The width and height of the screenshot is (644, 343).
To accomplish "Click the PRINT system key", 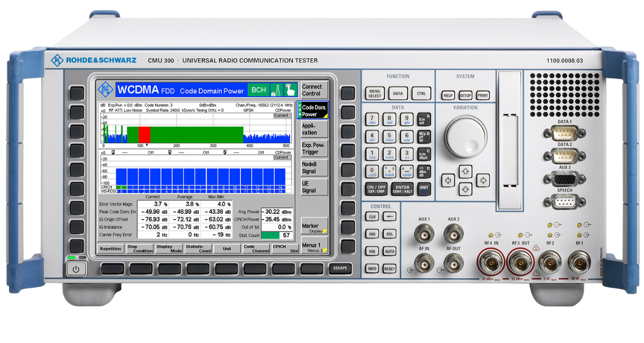I will click(482, 95).
